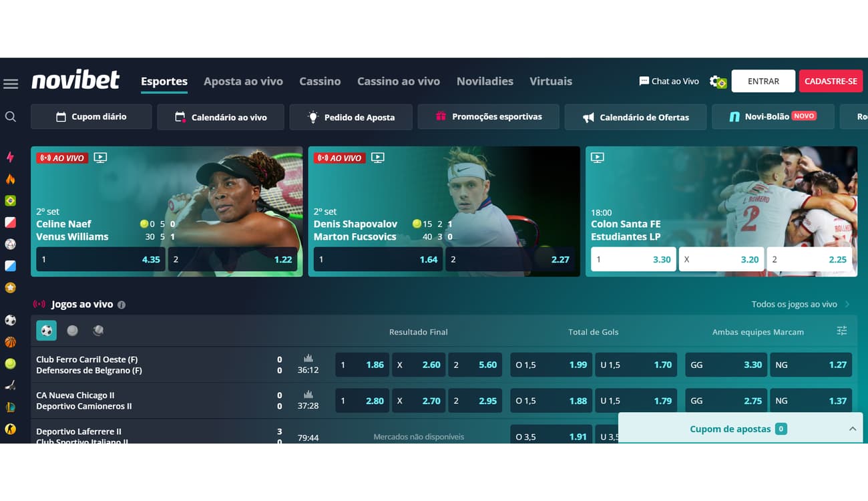Open the Cassino ao vivo tab
Screen dimensions: 868x501
click(399, 81)
